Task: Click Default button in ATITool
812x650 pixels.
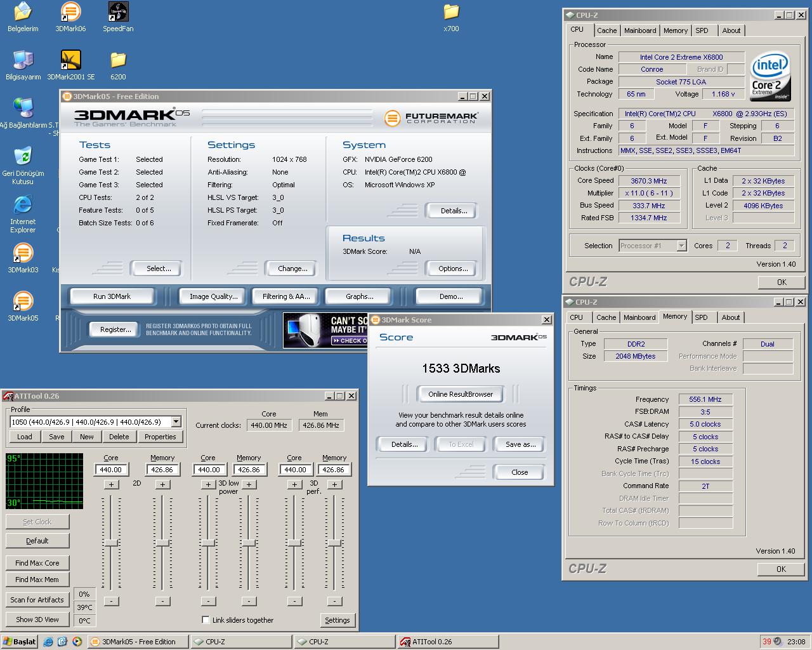Action: [37, 541]
